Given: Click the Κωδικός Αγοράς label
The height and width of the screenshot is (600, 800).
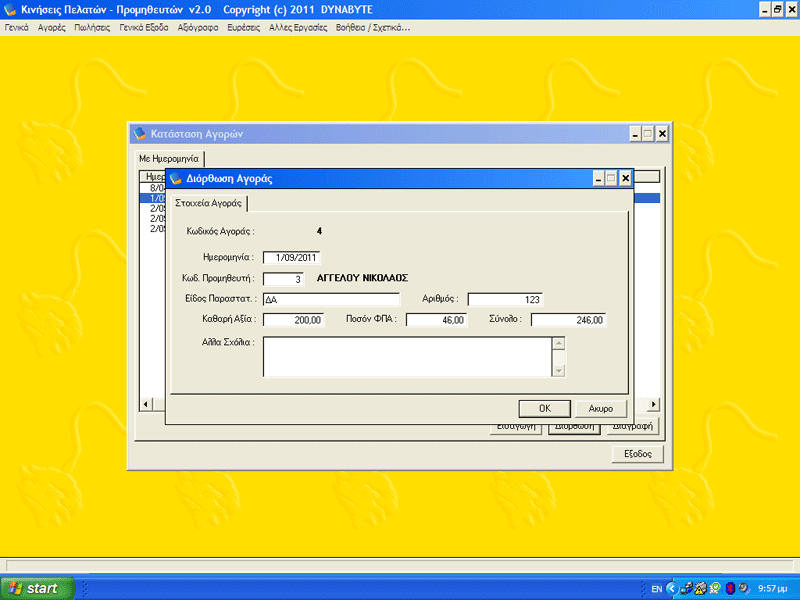Looking at the screenshot, I should (x=220, y=231).
